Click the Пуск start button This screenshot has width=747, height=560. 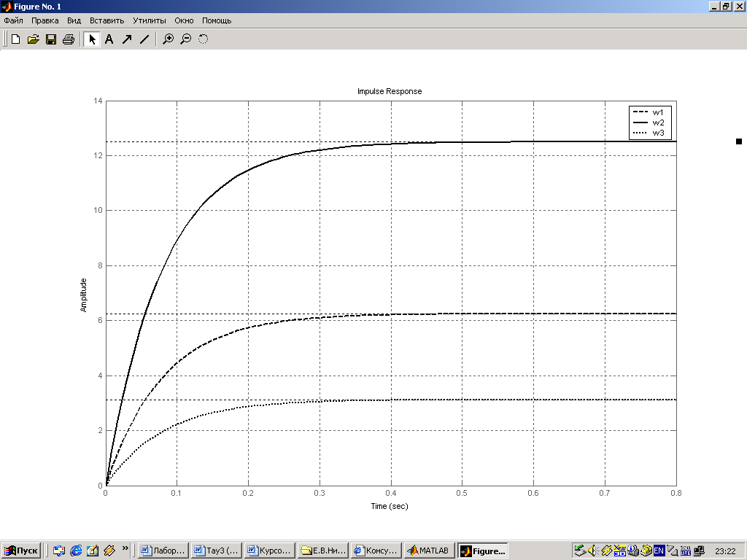tap(21, 551)
